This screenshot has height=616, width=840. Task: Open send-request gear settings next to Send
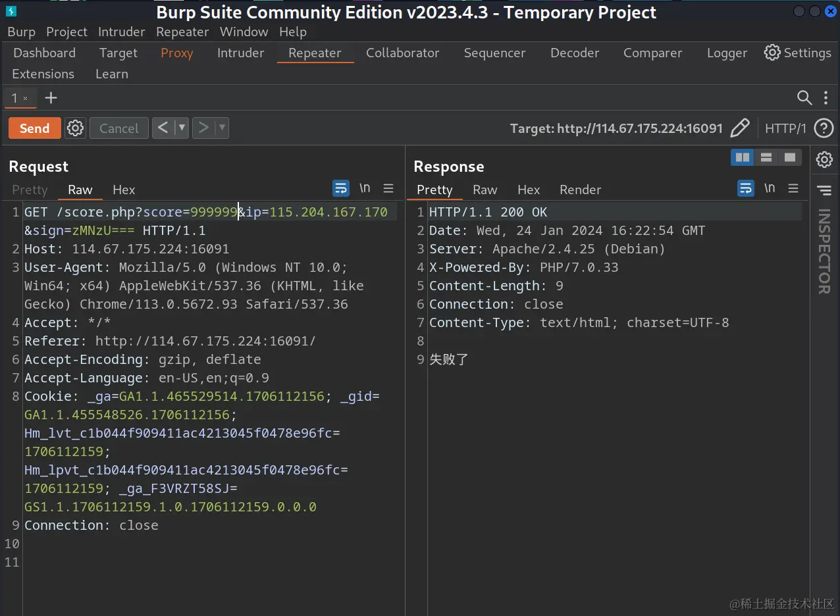76,128
